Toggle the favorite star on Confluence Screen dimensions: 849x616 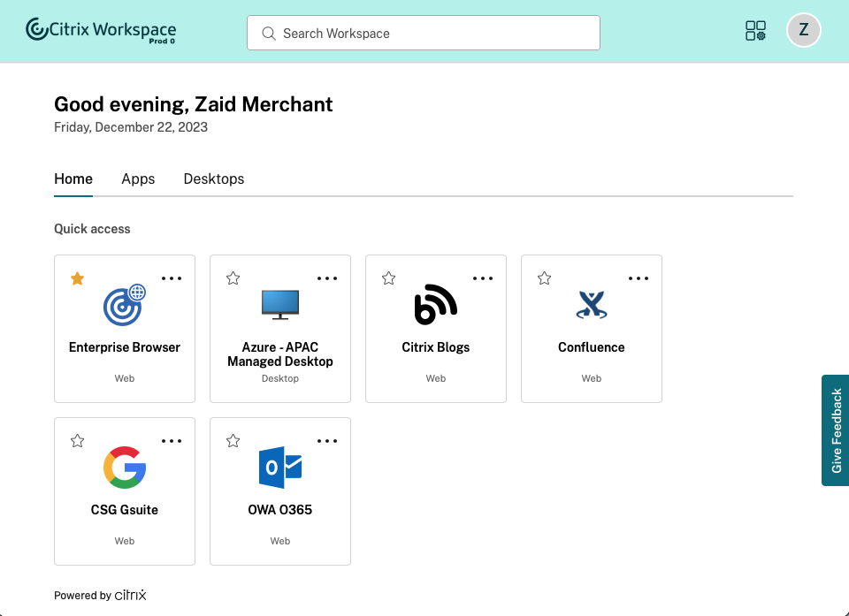pyautogui.click(x=545, y=278)
